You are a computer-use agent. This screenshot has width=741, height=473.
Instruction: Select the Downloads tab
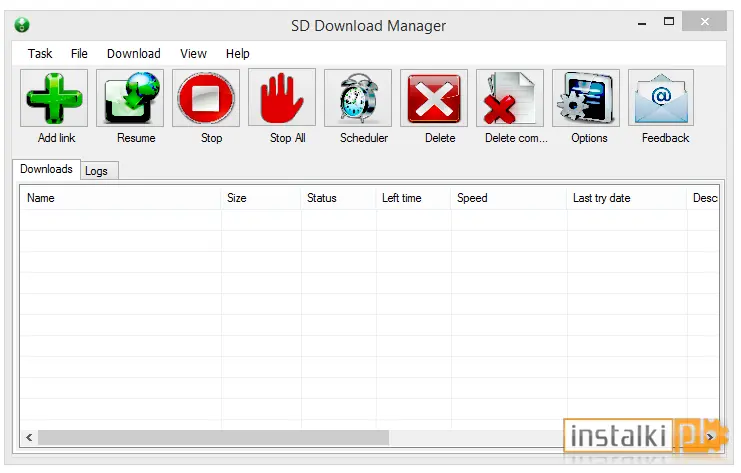click(46, 169)
